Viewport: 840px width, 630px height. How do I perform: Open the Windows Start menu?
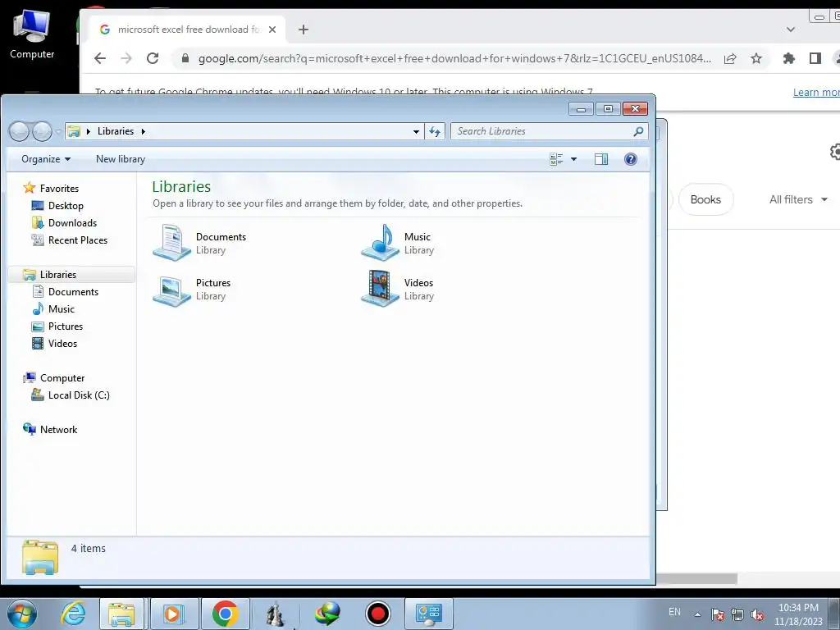click(x=21, y=614)
